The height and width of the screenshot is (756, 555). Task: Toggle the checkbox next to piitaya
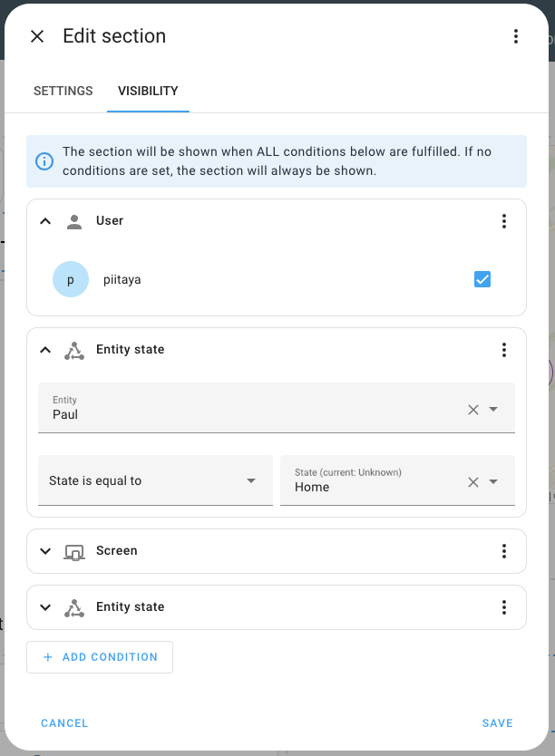(x=482, y=279)
